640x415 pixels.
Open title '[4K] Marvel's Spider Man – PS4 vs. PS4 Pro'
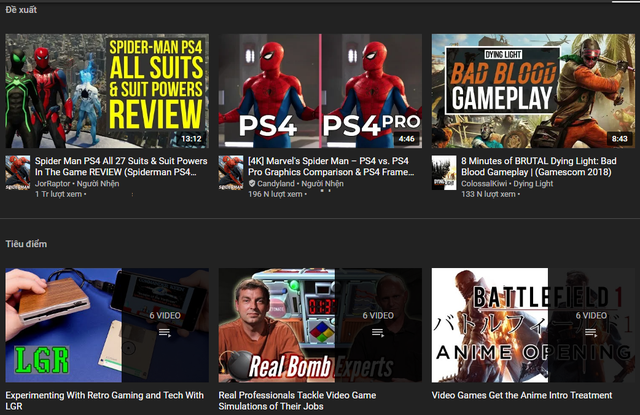click(331, 166)
